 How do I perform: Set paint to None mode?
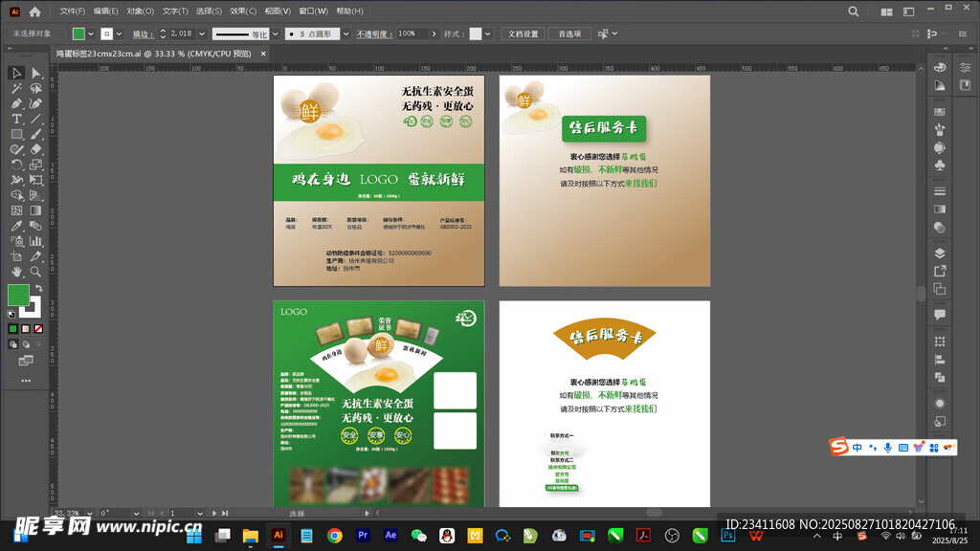(x=38, y=328)
